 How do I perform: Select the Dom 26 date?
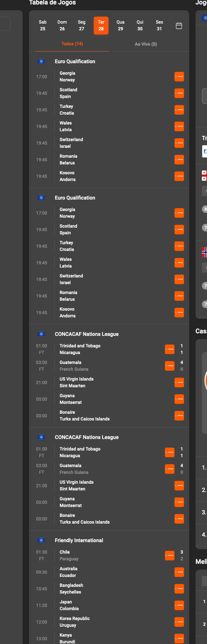[x=62, y=26]
